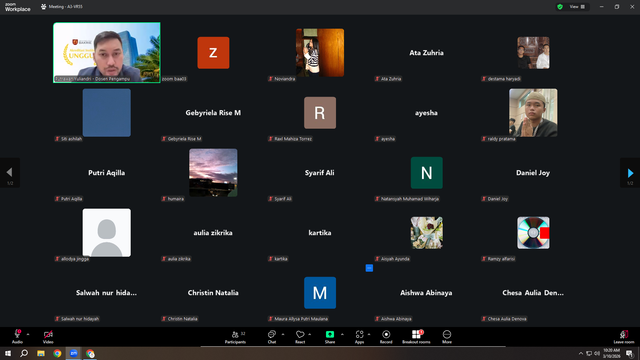This screenshot has width=640, height=360.
Task: Click the green Share screen button
Action: pyautogui.click(x=330, y=337)
